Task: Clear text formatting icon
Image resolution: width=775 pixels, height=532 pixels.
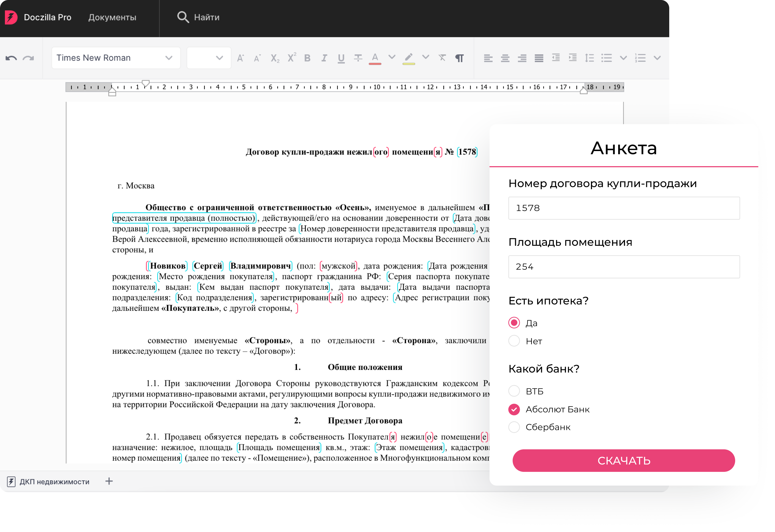Action: 442,58
